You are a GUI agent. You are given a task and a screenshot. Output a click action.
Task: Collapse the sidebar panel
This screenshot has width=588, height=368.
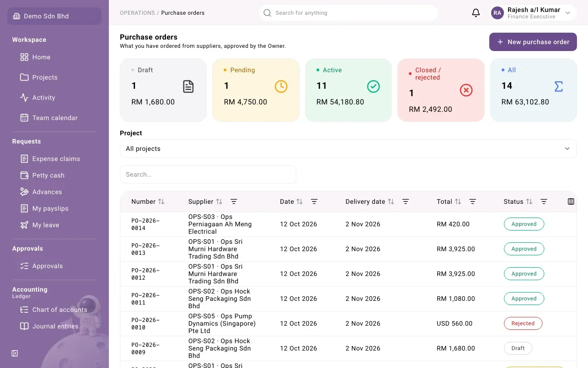[x=15, y=353]
